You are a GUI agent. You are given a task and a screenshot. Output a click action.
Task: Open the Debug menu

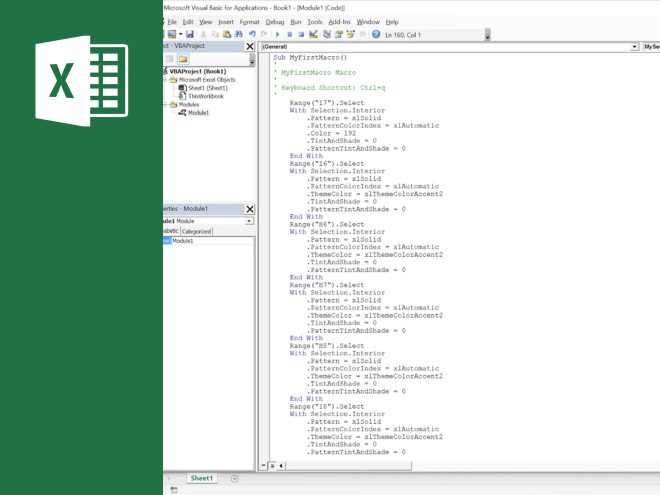point(274,21)
